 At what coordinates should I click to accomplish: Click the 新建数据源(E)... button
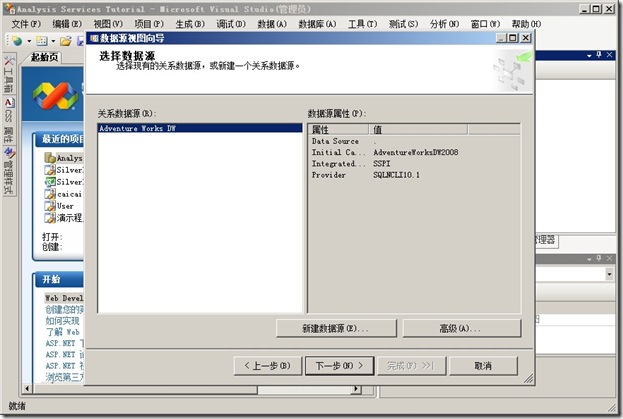(x=336, y=328)
